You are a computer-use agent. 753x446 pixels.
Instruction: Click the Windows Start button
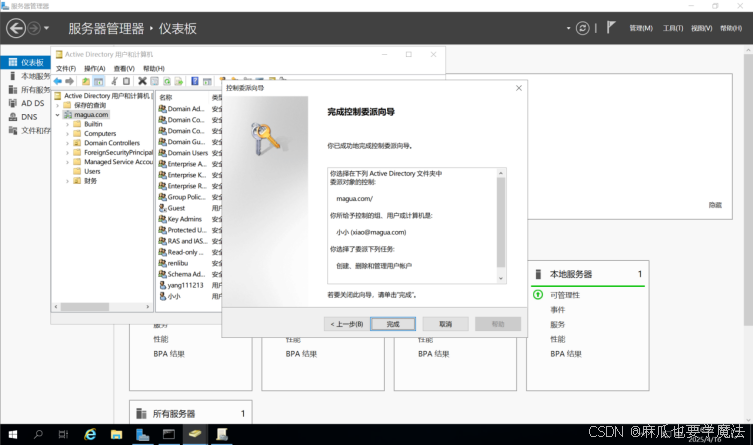point(12,434)
